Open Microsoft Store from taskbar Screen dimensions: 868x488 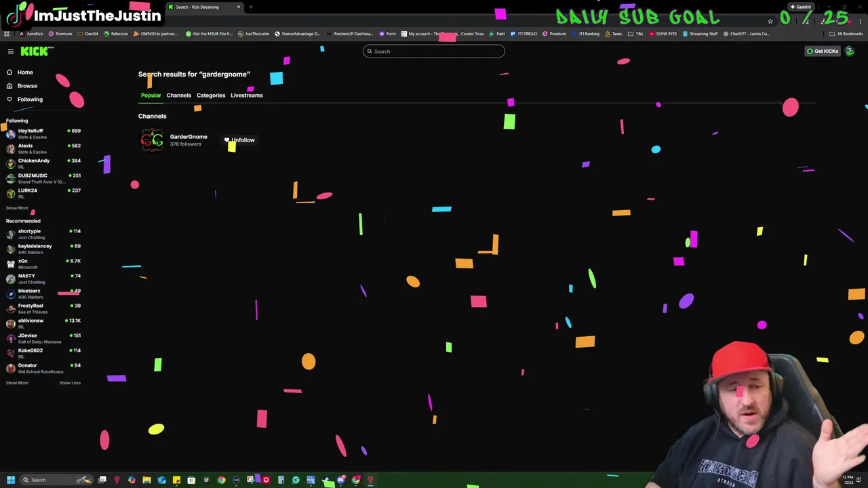point(191,481)
